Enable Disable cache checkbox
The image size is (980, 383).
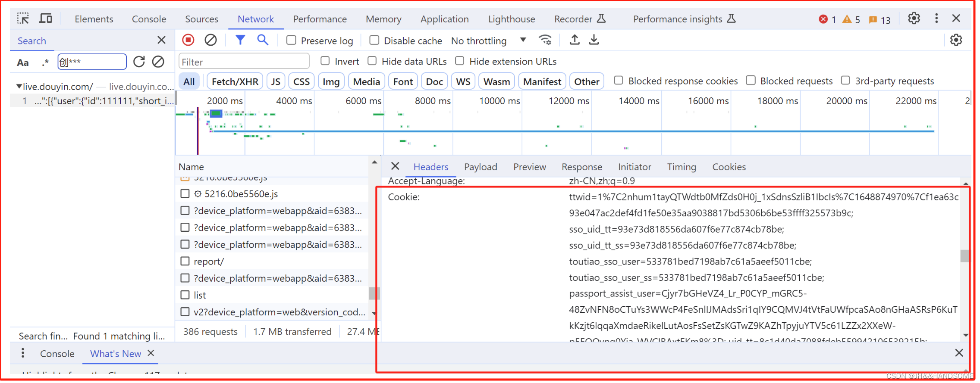tap(374, 40)
